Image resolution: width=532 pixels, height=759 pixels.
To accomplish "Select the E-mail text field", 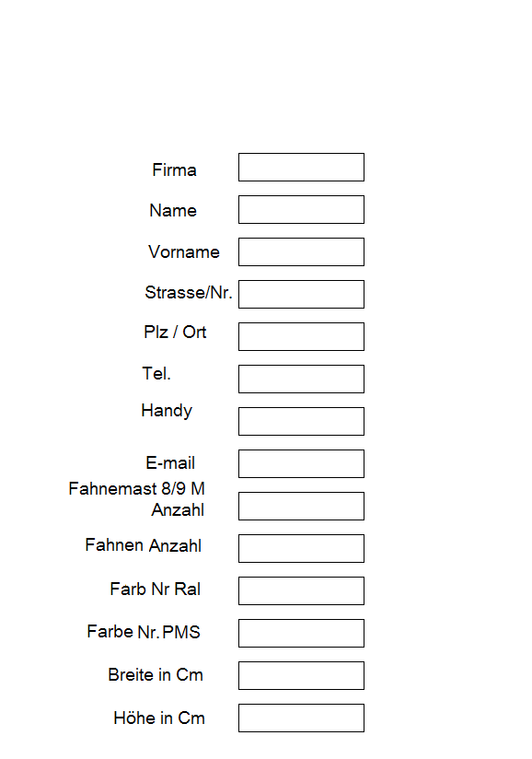I will tap(300, 463).
